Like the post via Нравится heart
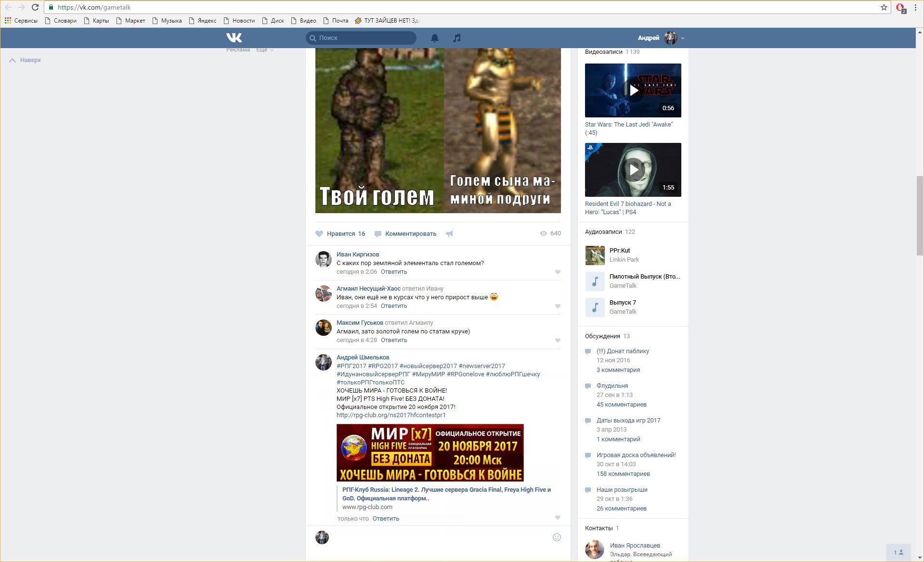The width and height of the screenshot is (924, 562). click(x=320, y=234)
